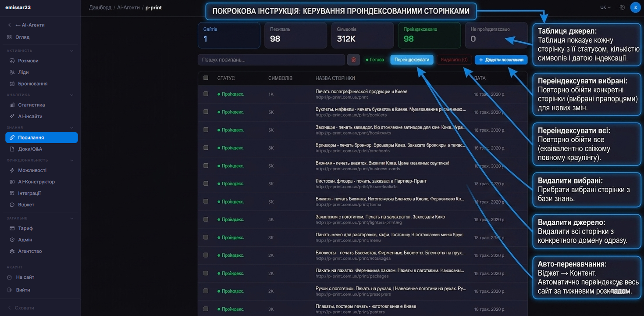This screenshot has width=644, height=316.
Task: Open Розмови chat icon in sidebar
Action: point(12,61)
